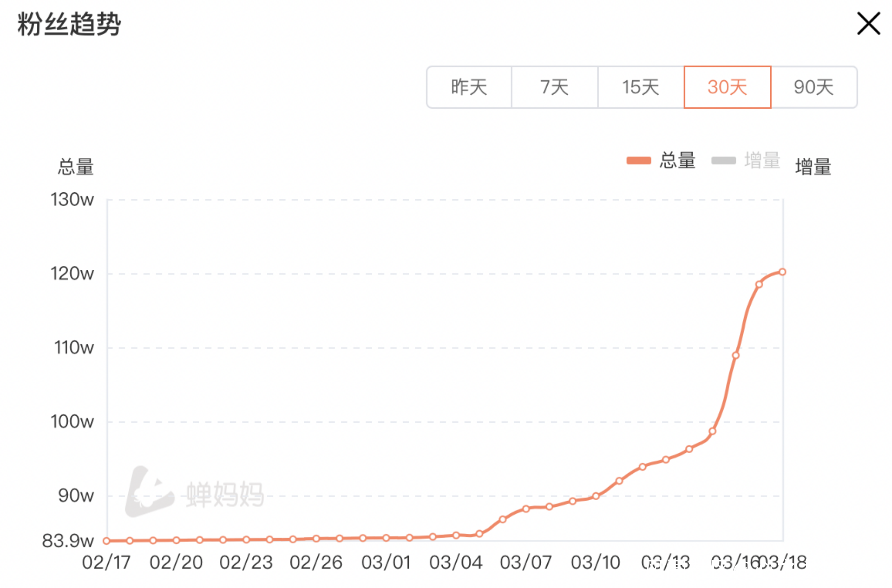The height and width of the screenshot is (588, 892).
Task: Click the 蝉妈妈 watermark logo icon
Action: tap(149, 492)
